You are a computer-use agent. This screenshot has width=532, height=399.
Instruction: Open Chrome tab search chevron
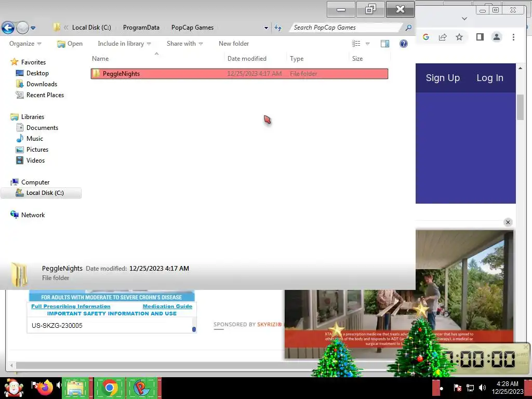(x=464, y=19)
